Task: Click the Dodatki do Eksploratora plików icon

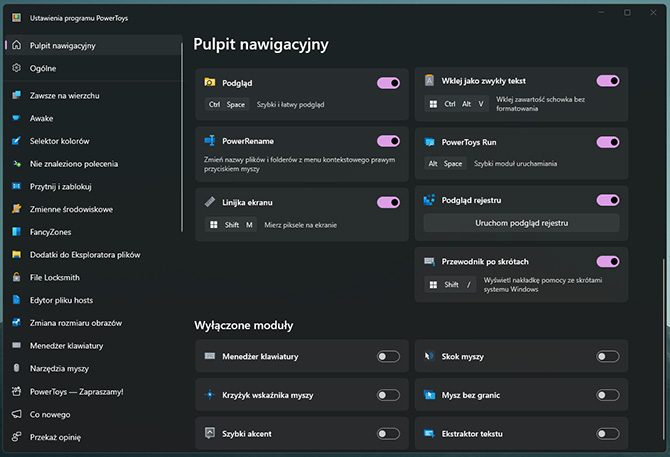Action: coord(16,255)
